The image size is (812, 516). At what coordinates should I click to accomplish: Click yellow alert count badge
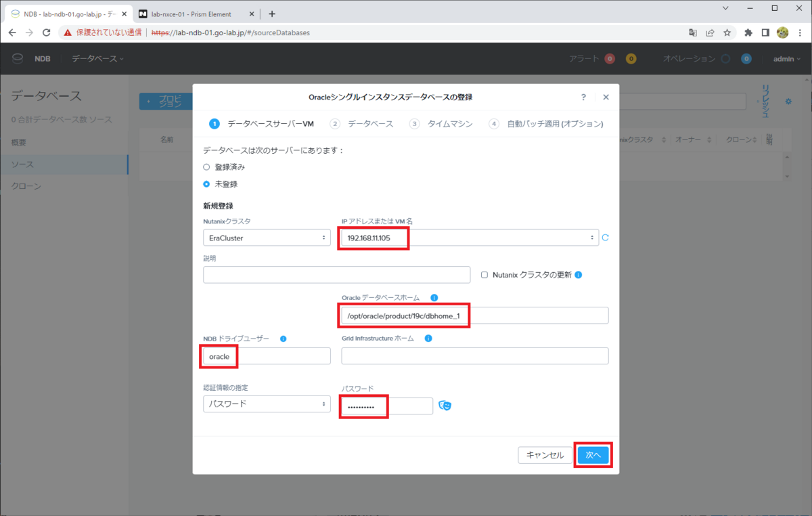tap(631, 59)
